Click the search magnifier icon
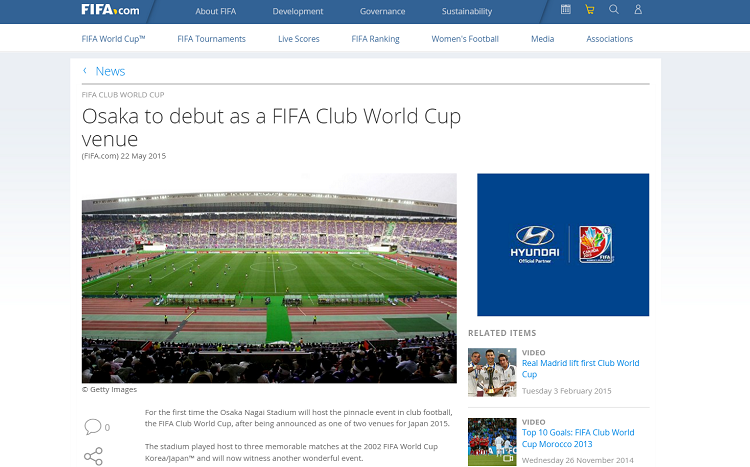The width and height of the screenshot is (750, 467). click(x=614, y=9)
